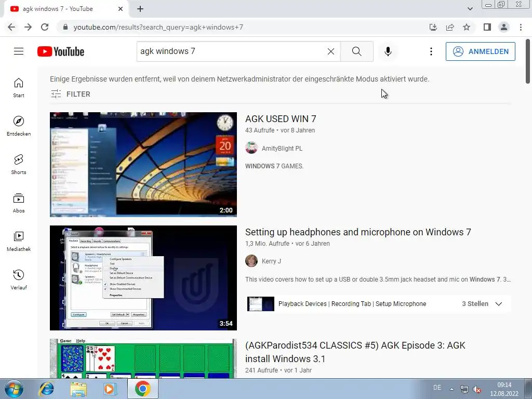Click the muted volume tray icon
Image resolution: width=532 pixels, height=399 pixels.
(x=477, y=389)
